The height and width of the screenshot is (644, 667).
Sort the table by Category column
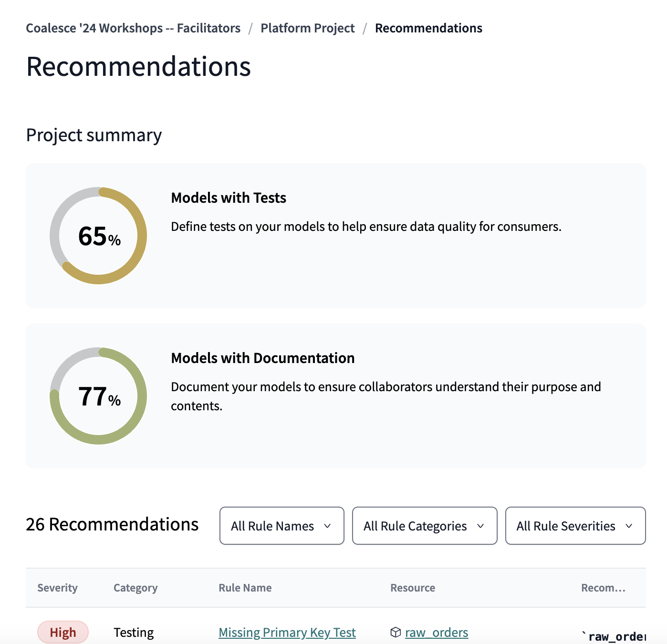point(135,588)
